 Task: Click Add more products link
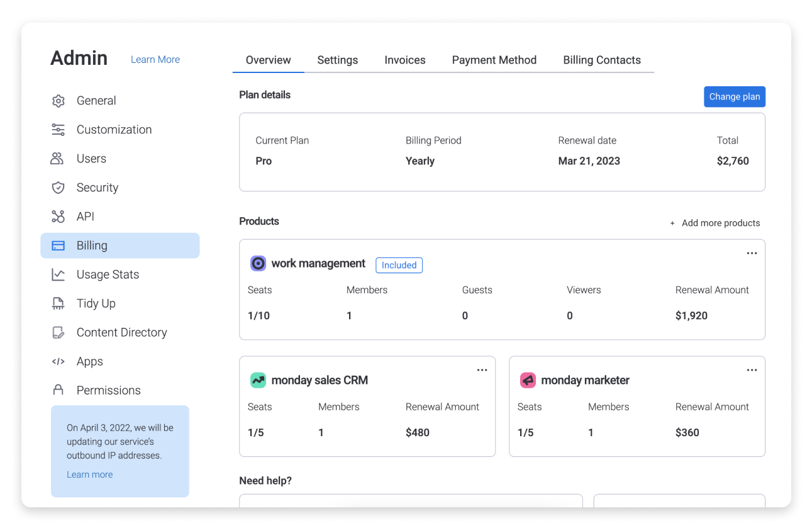click(x=715, y=223)
